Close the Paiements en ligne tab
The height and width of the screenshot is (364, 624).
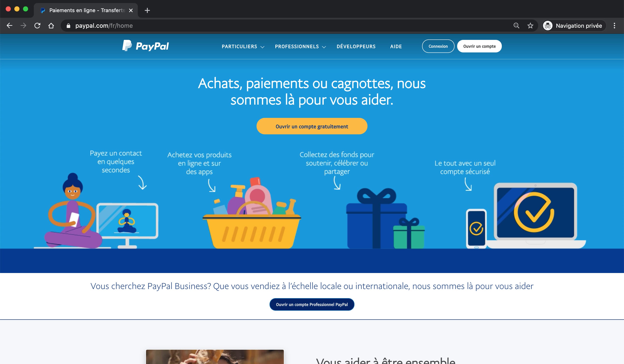131,10
